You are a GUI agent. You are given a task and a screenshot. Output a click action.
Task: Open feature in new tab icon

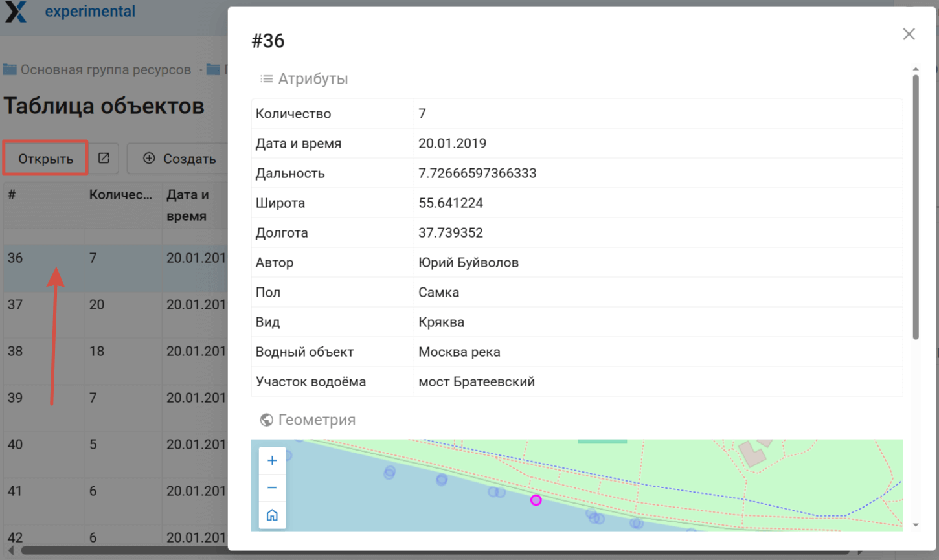pos(104,159)
